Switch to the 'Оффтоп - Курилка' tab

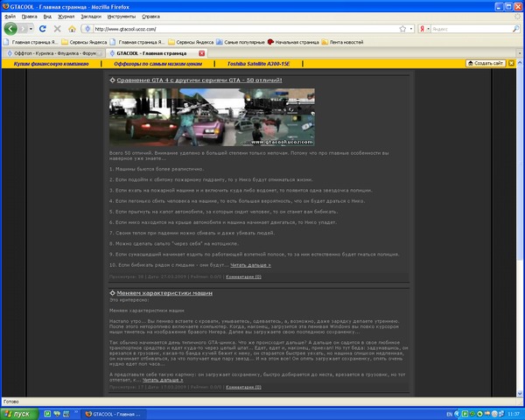coord(53,53)
